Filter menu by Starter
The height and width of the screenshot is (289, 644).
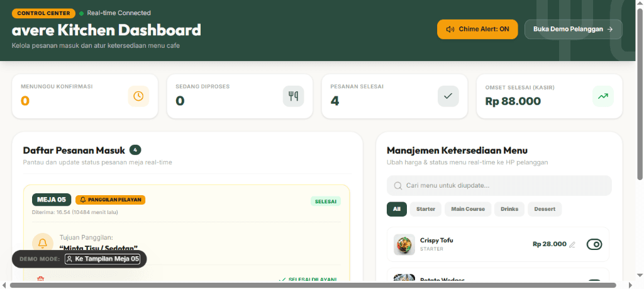point(426,209)
